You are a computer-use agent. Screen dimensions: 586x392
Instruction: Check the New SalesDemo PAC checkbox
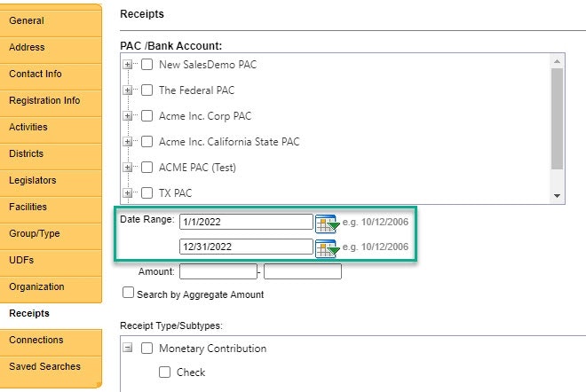[x=147, y=65]
